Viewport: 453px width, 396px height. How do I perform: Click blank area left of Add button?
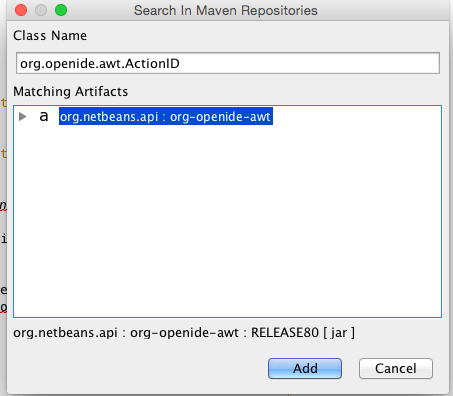[140, 368]
